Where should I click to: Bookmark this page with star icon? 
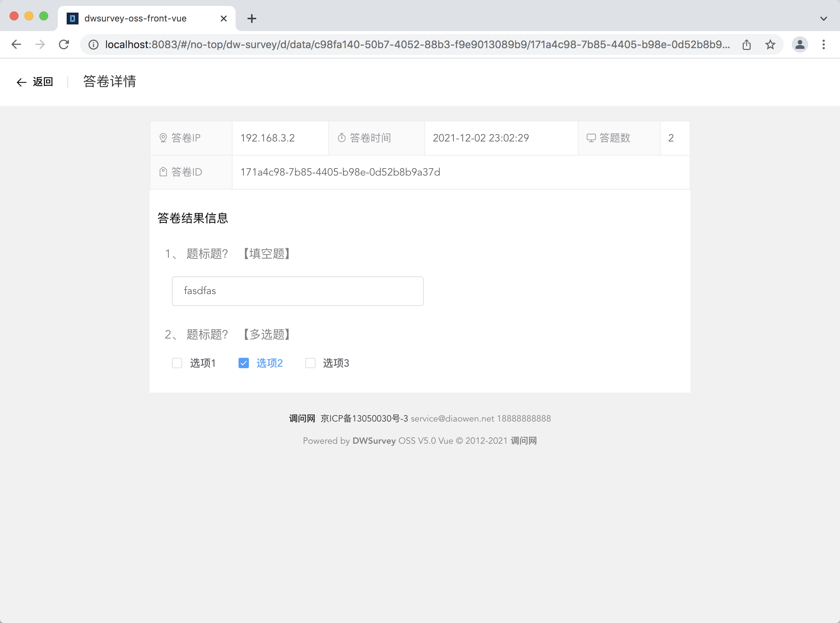tap(770, 44)
